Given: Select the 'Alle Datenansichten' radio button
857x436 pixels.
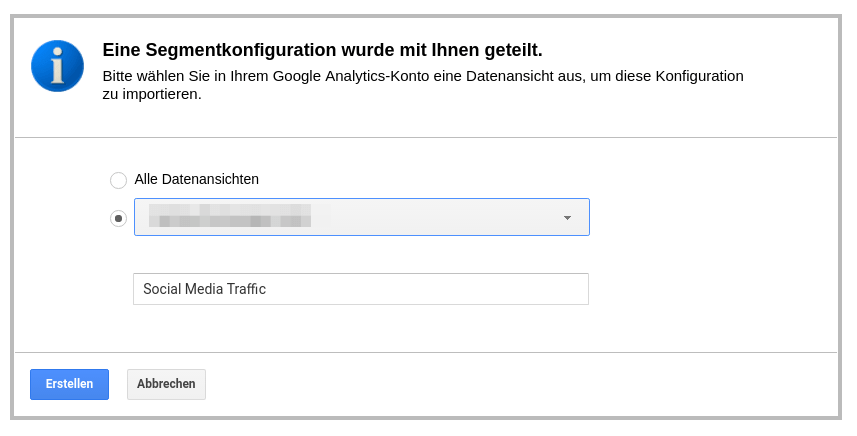Looking at the screenshot, I should (x=119, y=180).
